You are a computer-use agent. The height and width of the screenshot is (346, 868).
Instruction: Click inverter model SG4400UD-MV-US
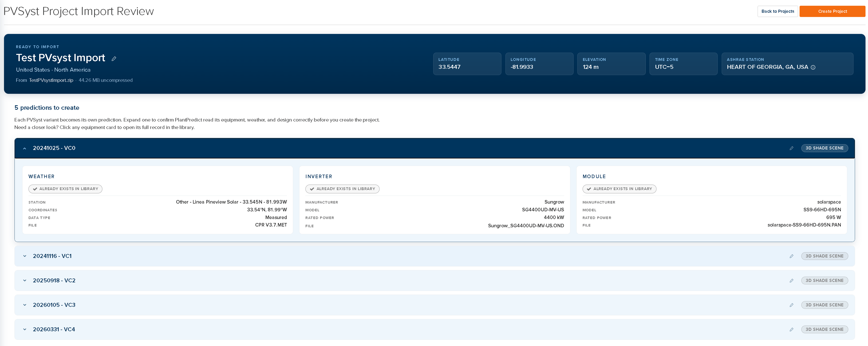pos(543,210)
